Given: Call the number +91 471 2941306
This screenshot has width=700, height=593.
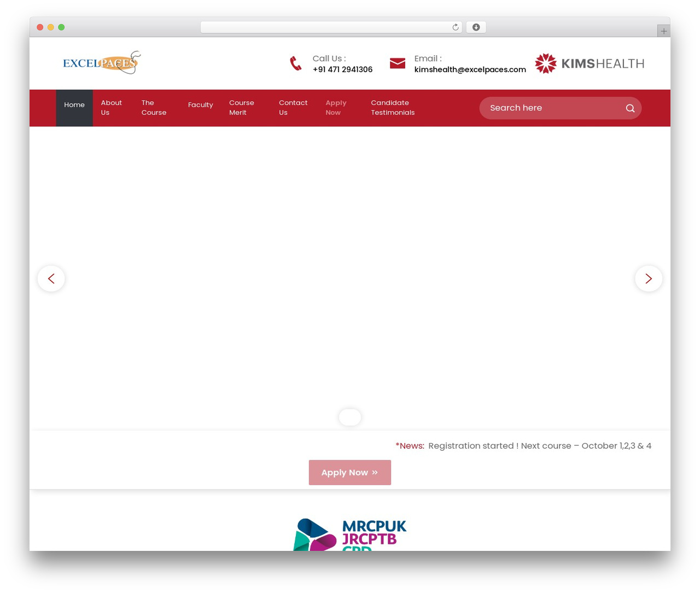Looking at the screenshot, I should click(342, 69).
